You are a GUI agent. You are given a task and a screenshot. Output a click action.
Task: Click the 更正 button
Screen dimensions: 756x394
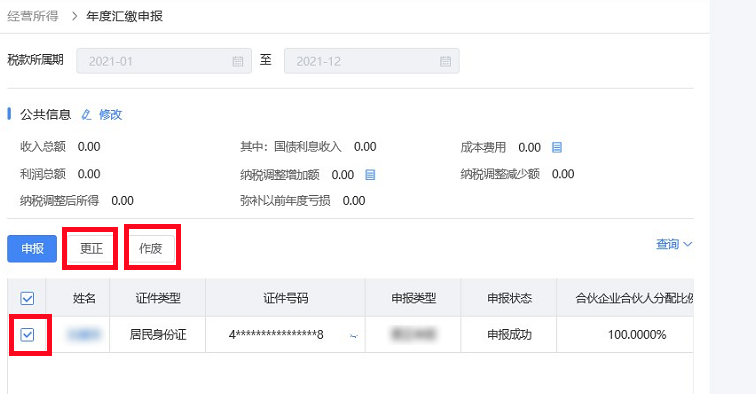point(92,249)
